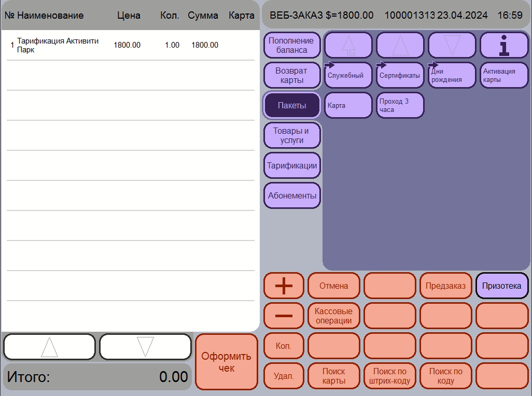Image resolution: width=532 pixels, height=396 pixels.
Task: Choose the Проход 3 часа package
Action: (x=400, y=105)
